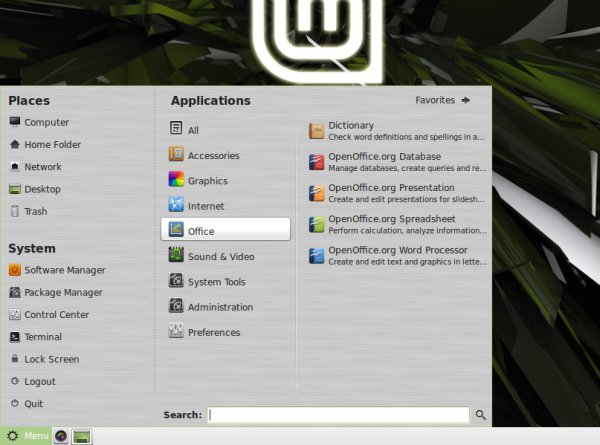Open Software Manager label
The image size is (600, 445).
click(x=65, y=270)
